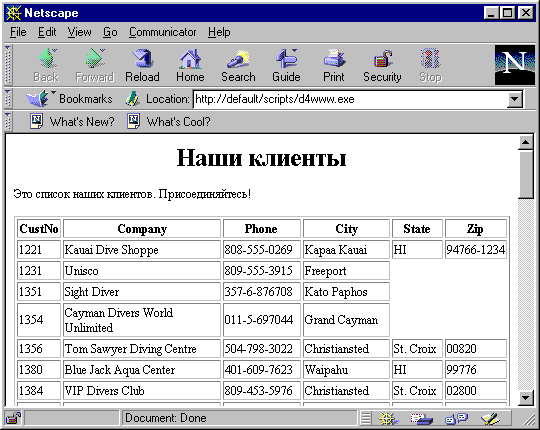
Task: Collapse the personal toolbar grip handle
Action: (x=8, y=122)
